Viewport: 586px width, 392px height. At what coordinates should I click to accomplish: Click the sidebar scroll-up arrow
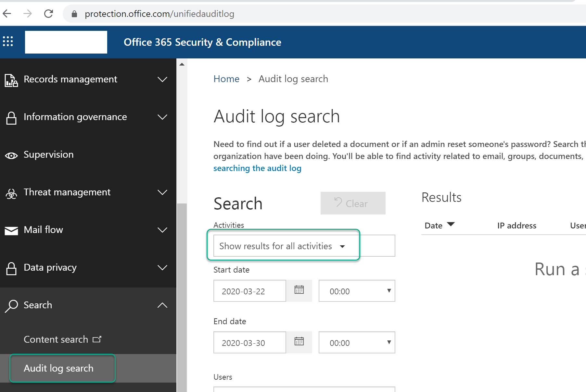tap(182, 64)
